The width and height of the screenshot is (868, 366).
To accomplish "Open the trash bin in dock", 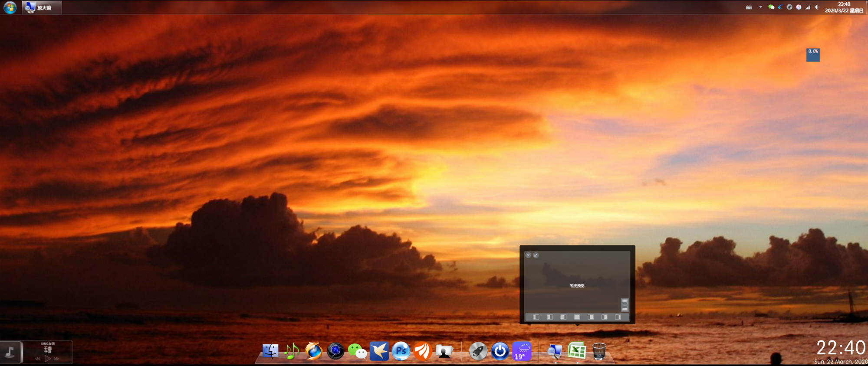I will click(x=599, y=351).
